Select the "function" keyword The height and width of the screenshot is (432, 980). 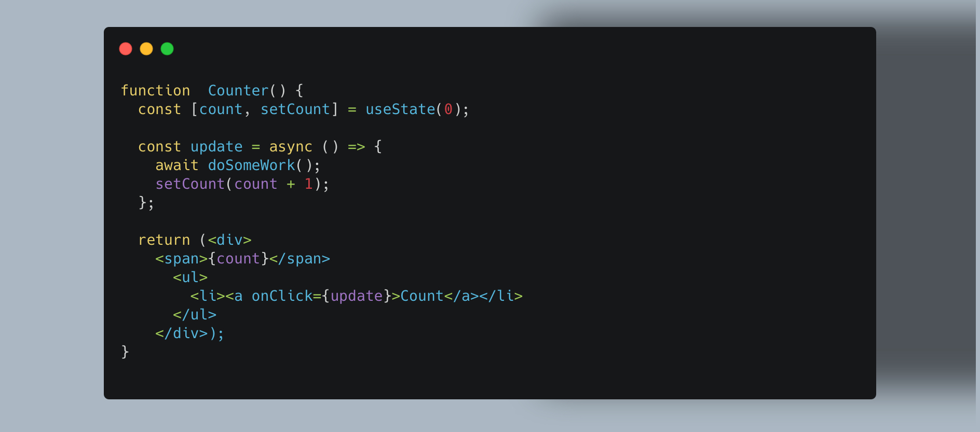[x=155, y=91]
